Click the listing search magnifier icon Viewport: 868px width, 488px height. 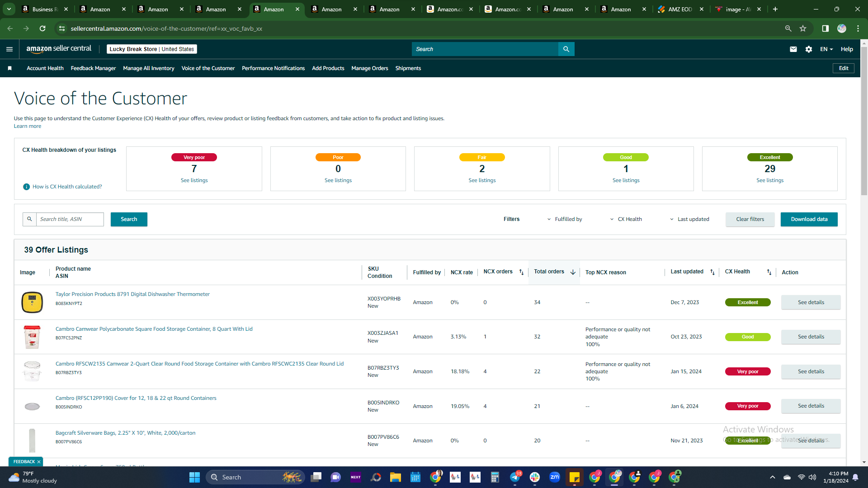click(x=29, y=219)
